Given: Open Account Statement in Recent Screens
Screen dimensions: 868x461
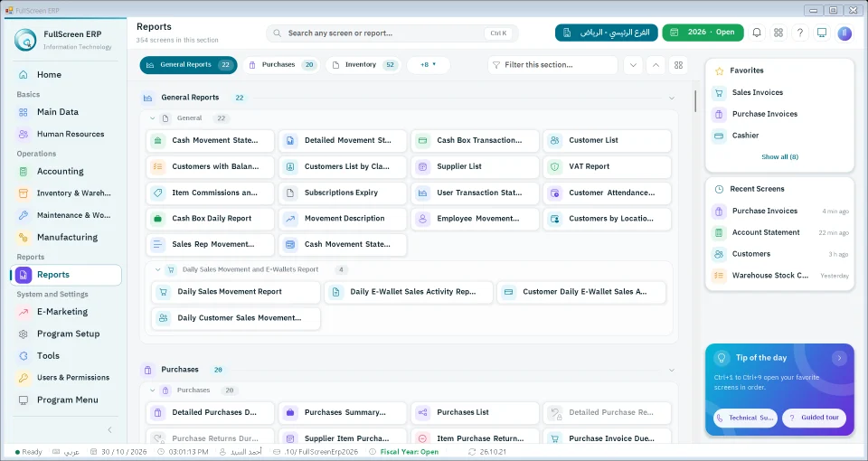Looking at the screenshot, I should coord(779,233).
